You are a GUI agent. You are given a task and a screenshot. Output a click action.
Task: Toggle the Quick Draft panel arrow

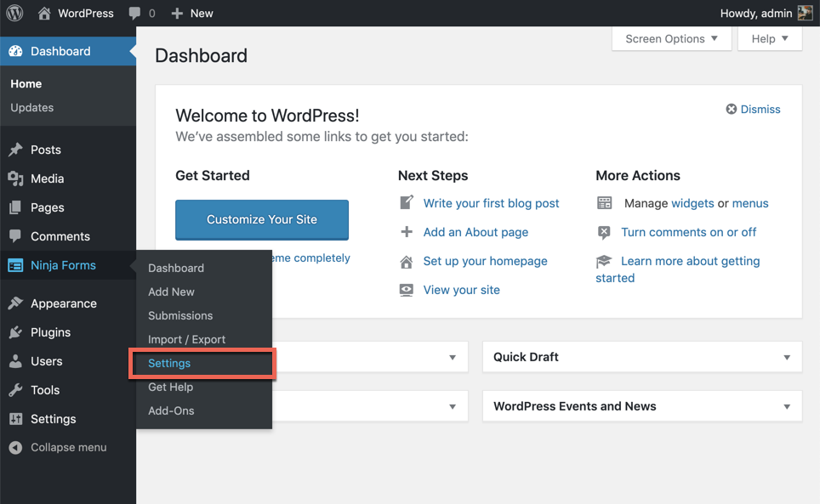[x=786, y=357]
